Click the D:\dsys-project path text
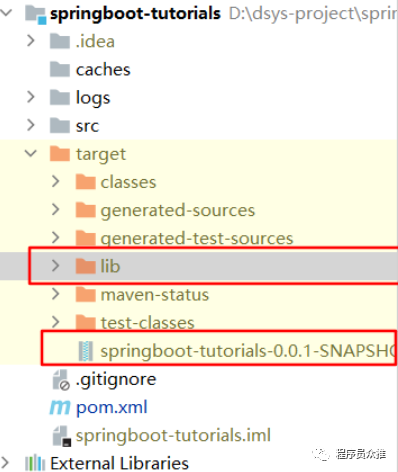The image size is (398, 472). 313,14
